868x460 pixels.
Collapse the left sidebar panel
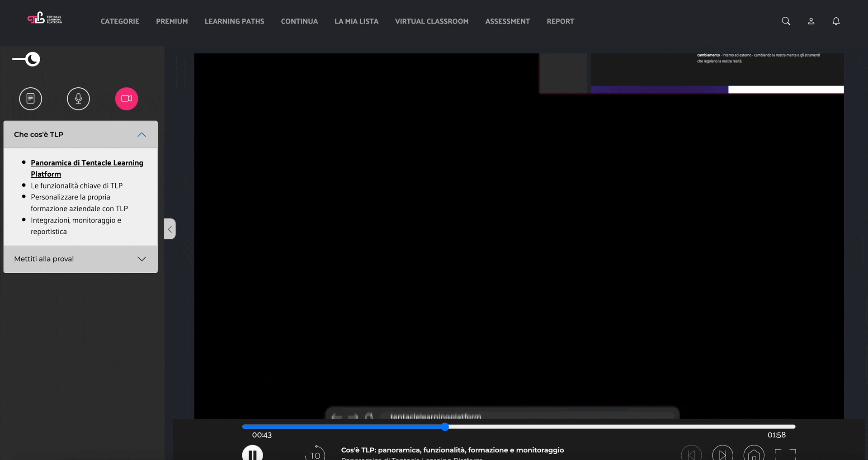tap(170, 229)
